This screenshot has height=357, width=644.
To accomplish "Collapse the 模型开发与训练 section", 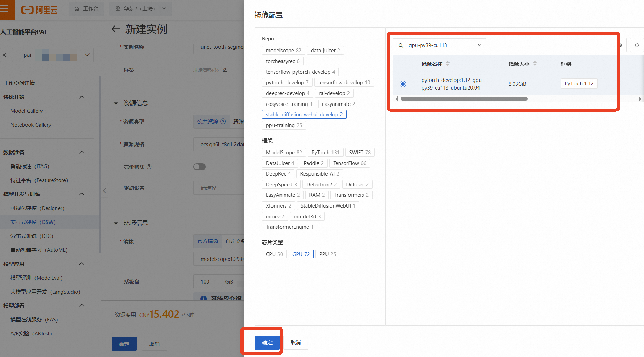I will [82, 194].
